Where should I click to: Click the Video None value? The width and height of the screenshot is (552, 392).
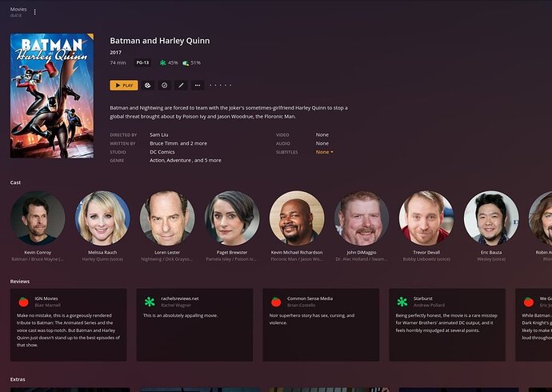coord(322,134)
